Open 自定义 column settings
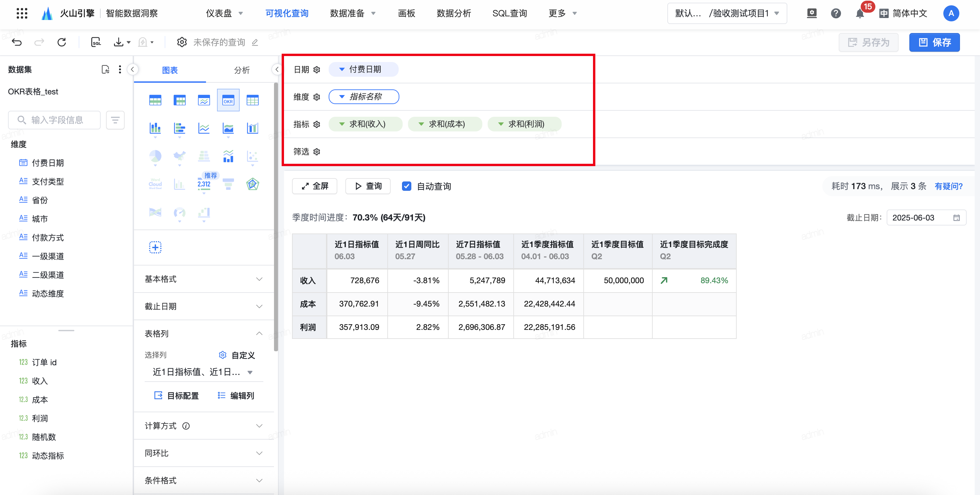 coord(237,355)
